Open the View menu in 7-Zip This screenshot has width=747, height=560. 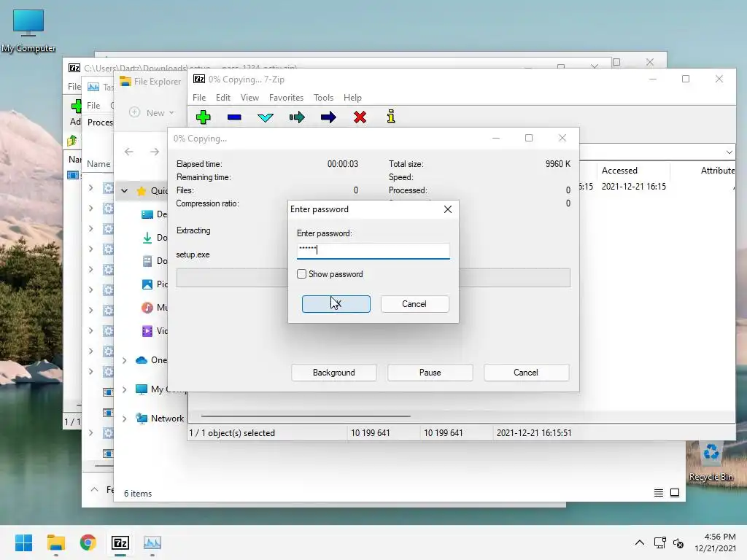tap(249, 98)
